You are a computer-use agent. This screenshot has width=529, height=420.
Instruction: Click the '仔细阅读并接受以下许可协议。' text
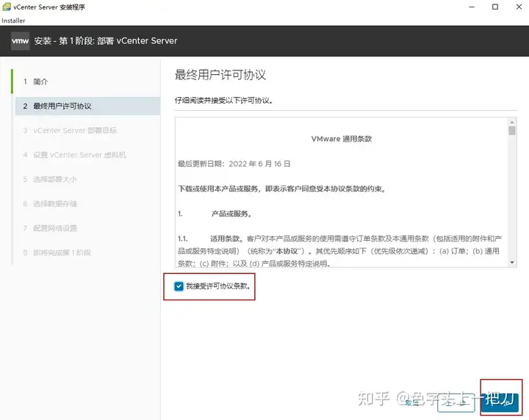click(x=223, y=101)
